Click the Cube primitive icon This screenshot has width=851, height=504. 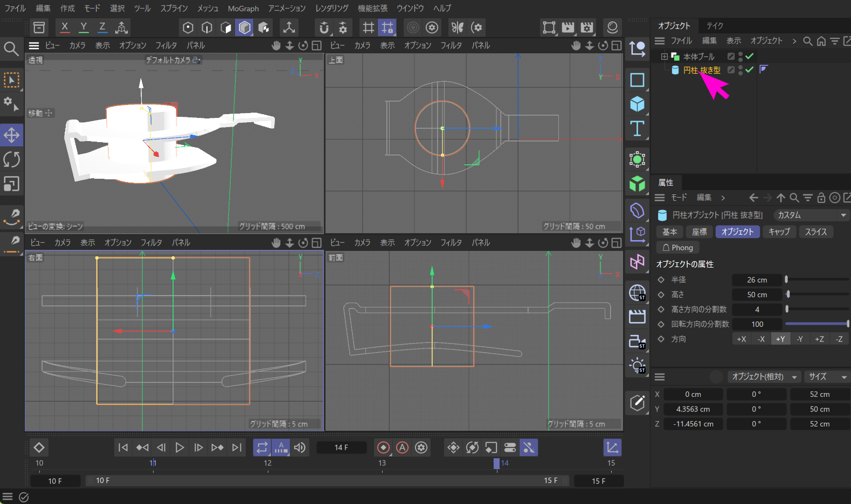tap(637, 104)
